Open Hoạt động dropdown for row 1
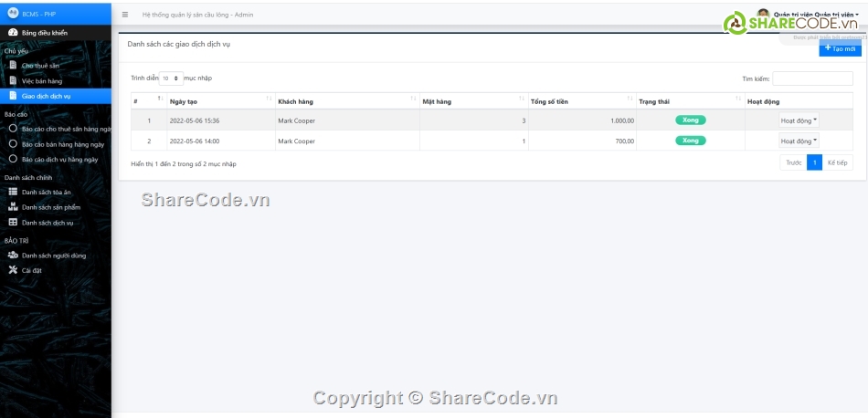868x418 pixels. pyautogui.click(x=799, y=120)
